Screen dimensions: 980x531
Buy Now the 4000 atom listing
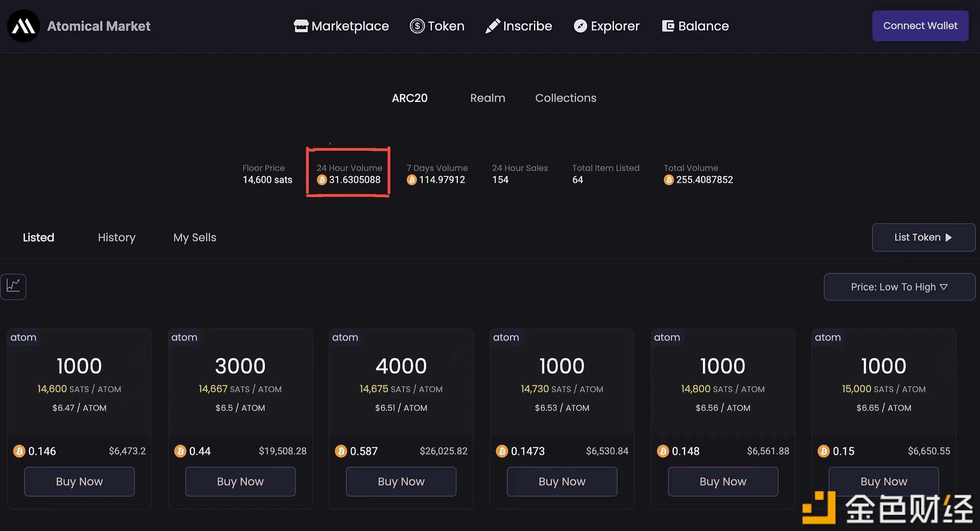pos(401,482)
